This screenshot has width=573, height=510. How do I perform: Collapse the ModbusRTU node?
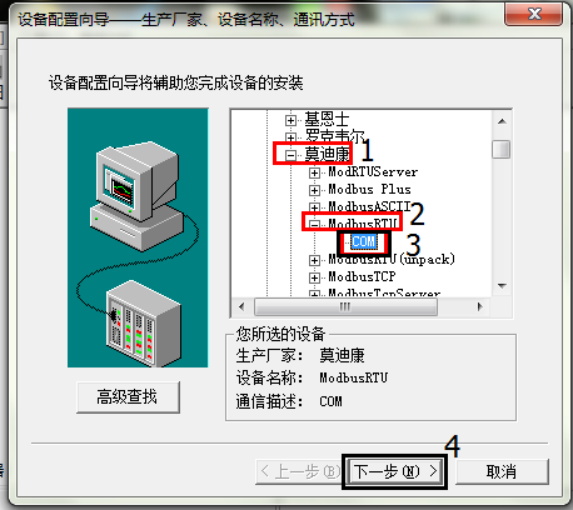314,224
